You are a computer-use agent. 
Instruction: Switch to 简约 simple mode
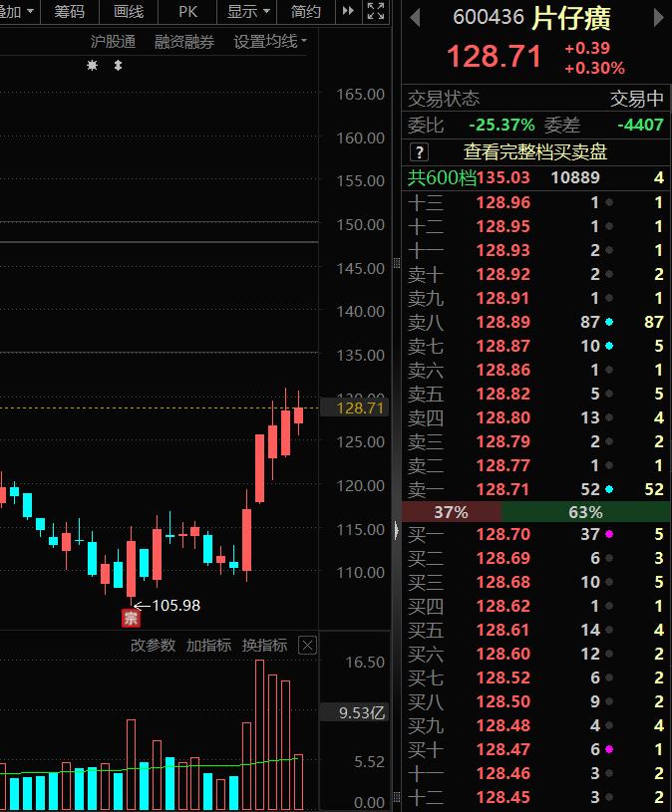pyautogui.click(x=306, y=11)
